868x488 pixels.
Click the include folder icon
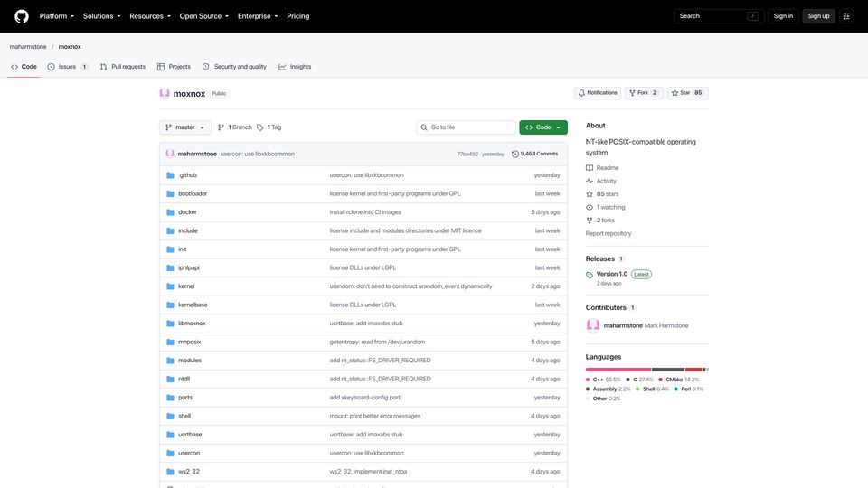point(171,230)
